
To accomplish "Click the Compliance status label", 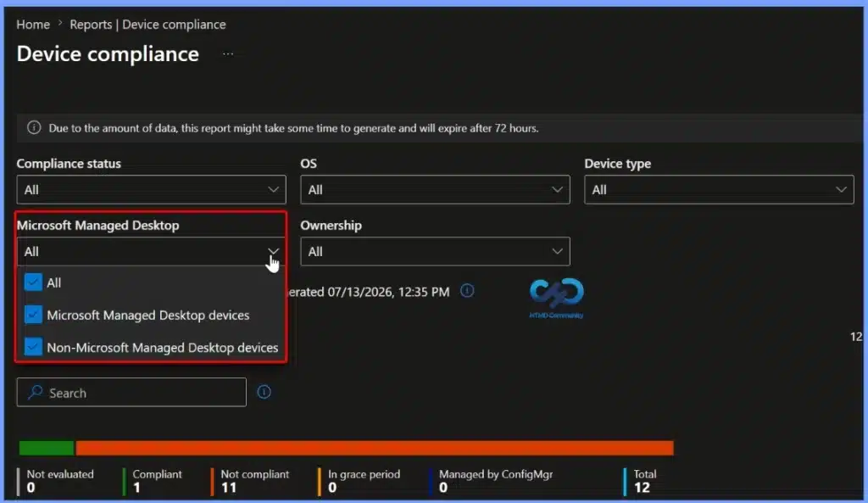I will point(69,164).
